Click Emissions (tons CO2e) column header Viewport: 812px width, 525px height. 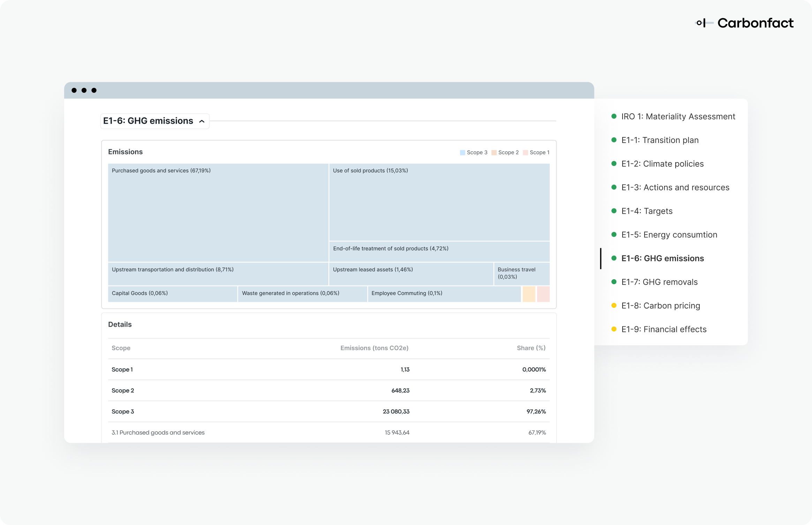click(374, 348)
